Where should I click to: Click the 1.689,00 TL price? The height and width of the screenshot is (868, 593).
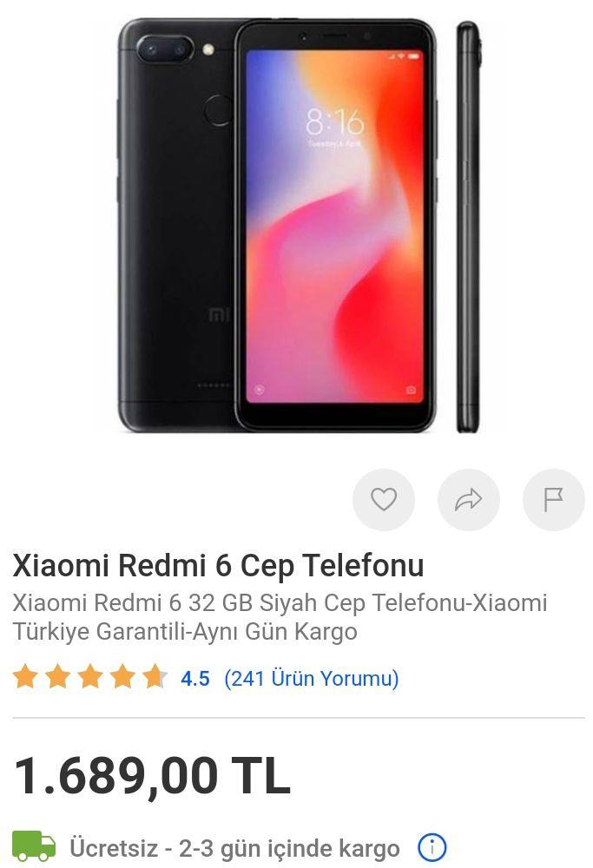(151, 776)
